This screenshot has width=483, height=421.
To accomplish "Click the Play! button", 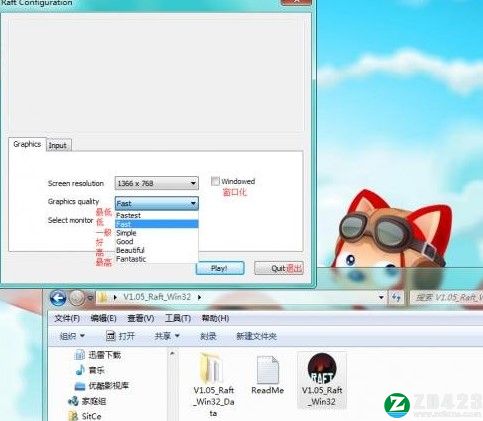I will 220,268.
